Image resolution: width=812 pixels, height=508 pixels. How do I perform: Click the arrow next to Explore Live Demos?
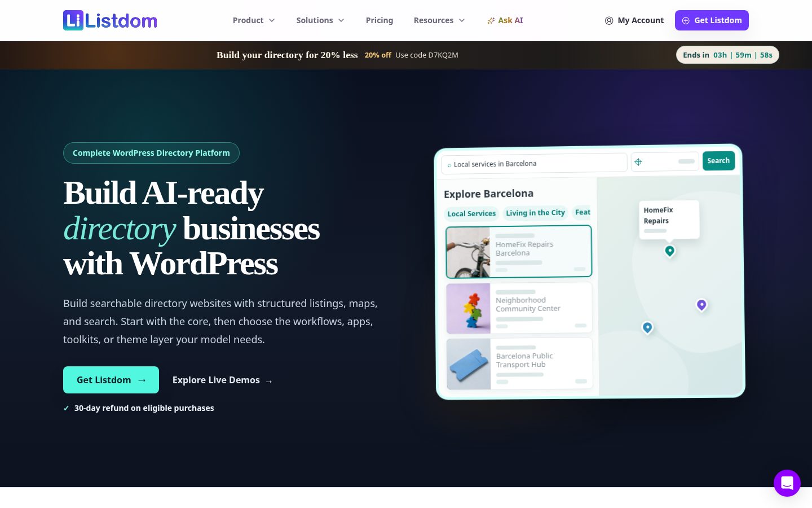[269, 381]
